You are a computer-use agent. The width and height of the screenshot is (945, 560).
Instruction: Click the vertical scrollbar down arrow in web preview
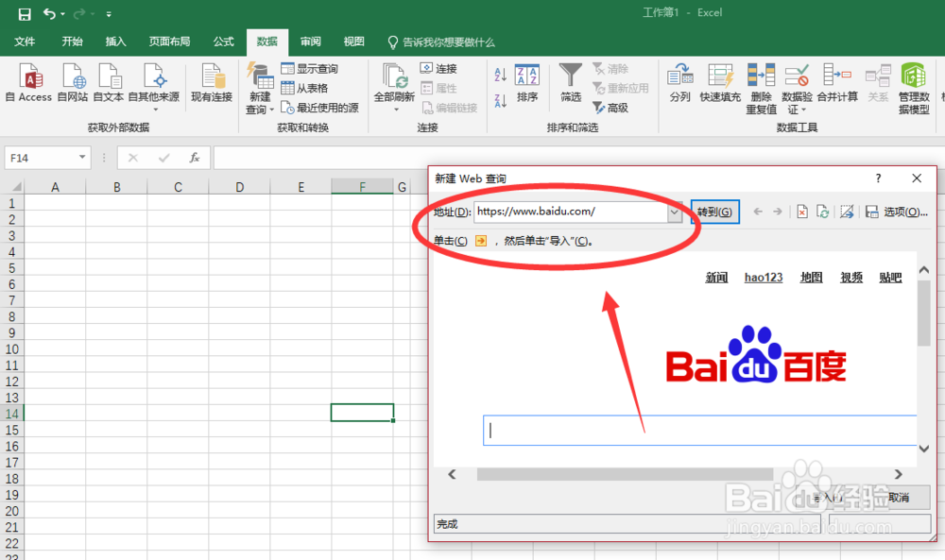(924, 449)
